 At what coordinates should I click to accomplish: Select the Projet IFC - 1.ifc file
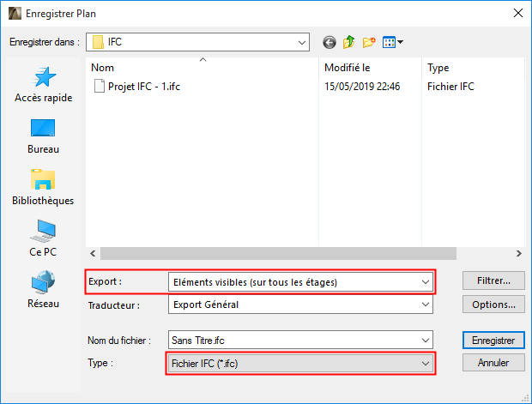[142, 86]
